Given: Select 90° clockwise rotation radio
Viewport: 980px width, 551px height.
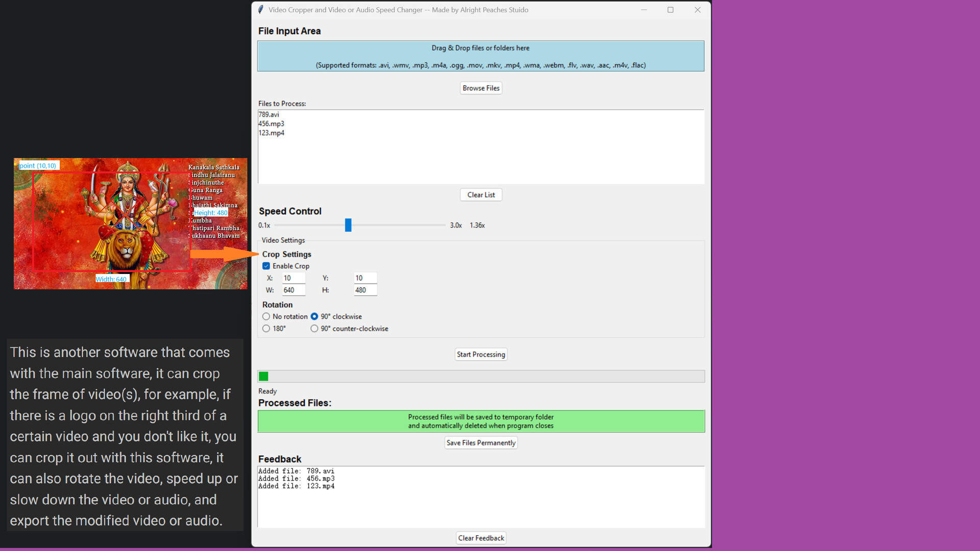Looking at the screenshot, I should [x=314, y=316].
